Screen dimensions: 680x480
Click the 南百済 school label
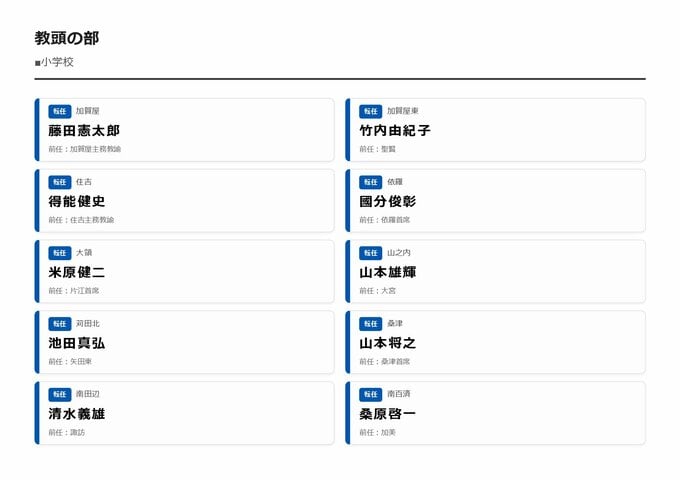tap(399, 394)
